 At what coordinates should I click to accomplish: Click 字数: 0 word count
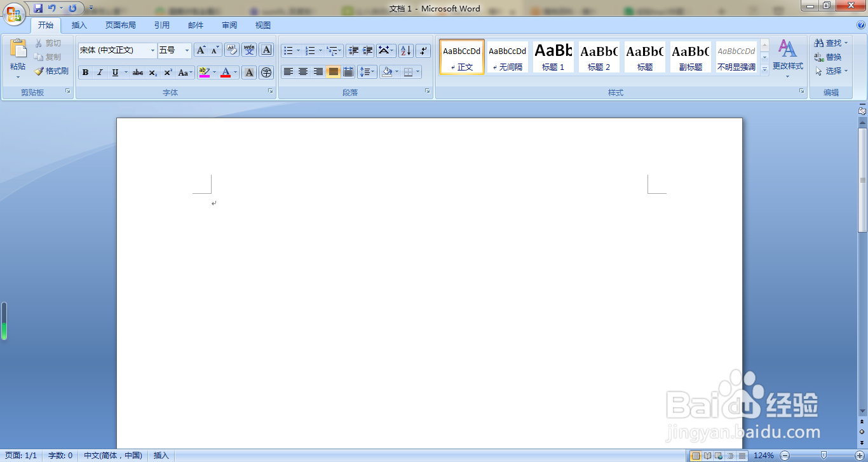pos(61,456)
